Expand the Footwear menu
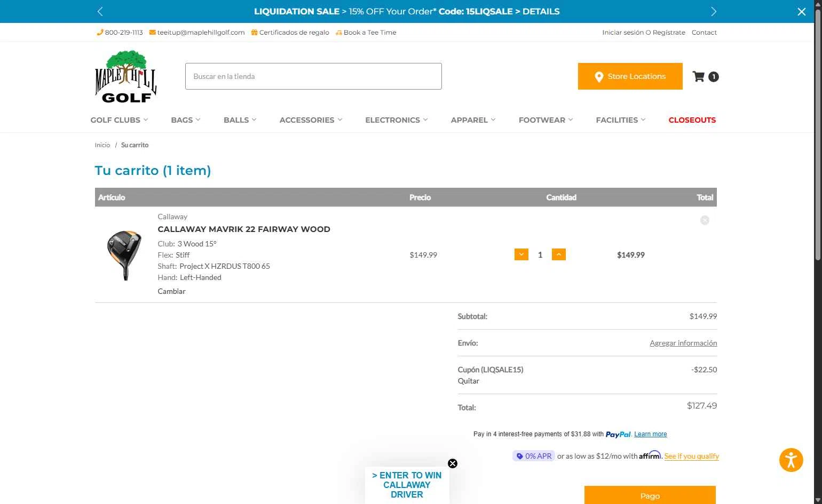The image size is (822, 504). [546, 120]
